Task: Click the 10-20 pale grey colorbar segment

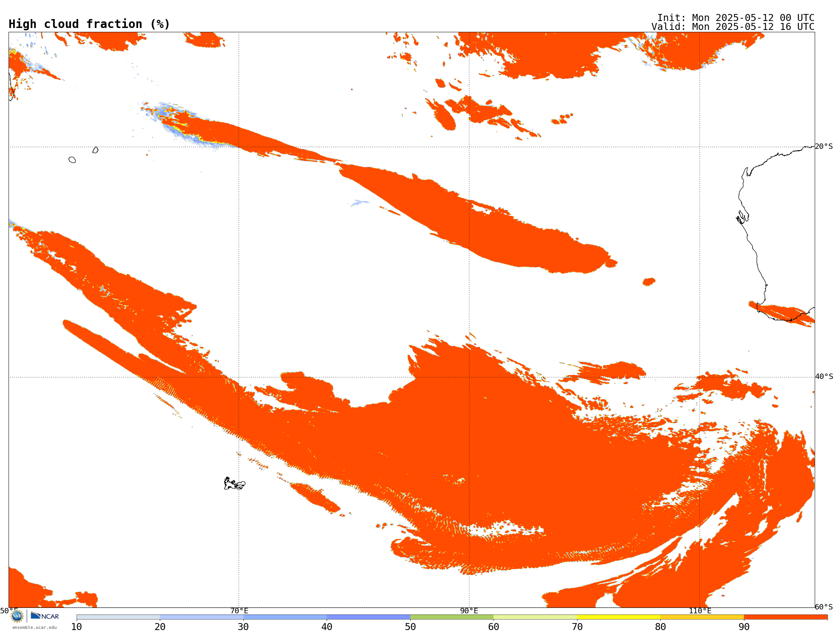Action: [x=118, y=617]
